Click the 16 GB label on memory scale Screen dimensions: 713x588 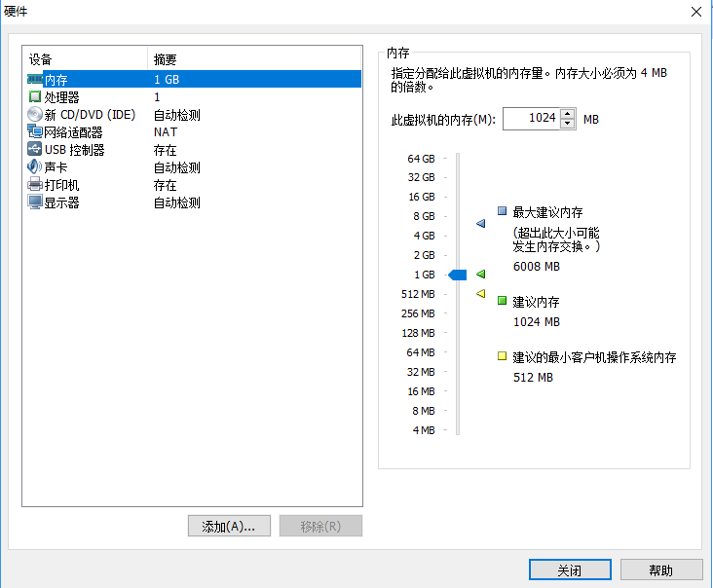coord(421,197)
